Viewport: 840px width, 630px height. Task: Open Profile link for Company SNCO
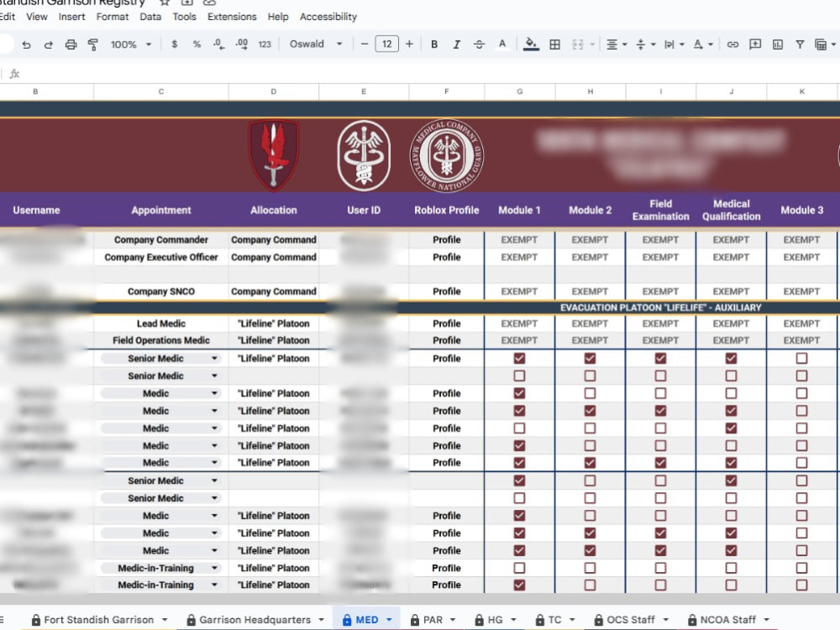pos(447,291)
